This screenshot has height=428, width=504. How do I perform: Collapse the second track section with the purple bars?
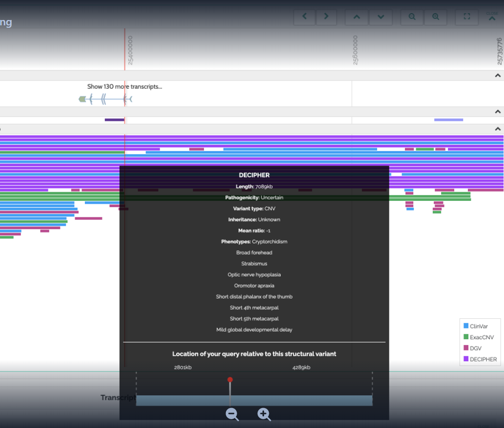498,112
